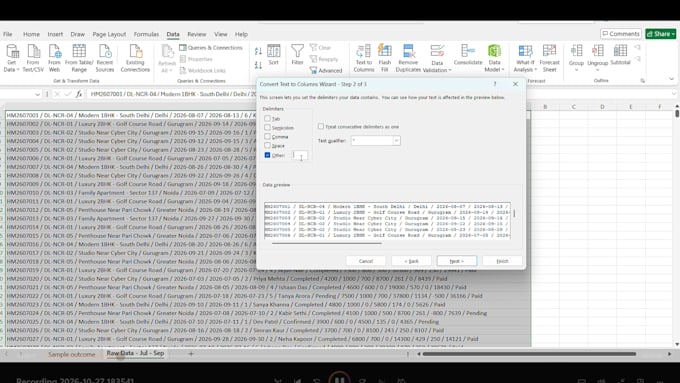Enable the Comma delimiter checkbox

click(x=267, y=137)
